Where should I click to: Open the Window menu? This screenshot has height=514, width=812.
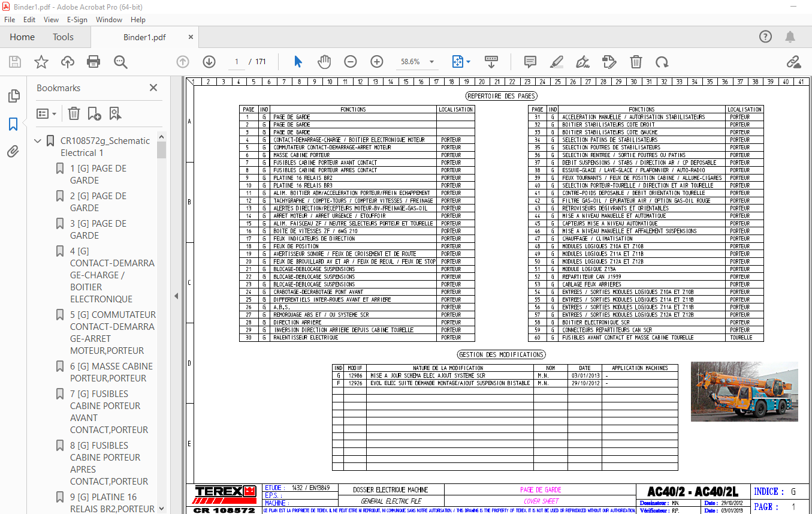point(109,20)
